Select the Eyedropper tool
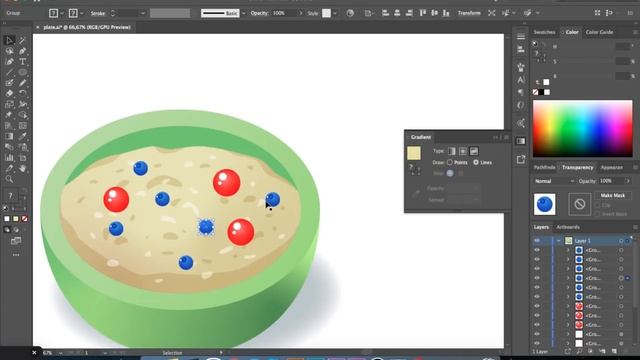Image resolution: width=640 pixels, height=360 pixels. click(22, 136)
